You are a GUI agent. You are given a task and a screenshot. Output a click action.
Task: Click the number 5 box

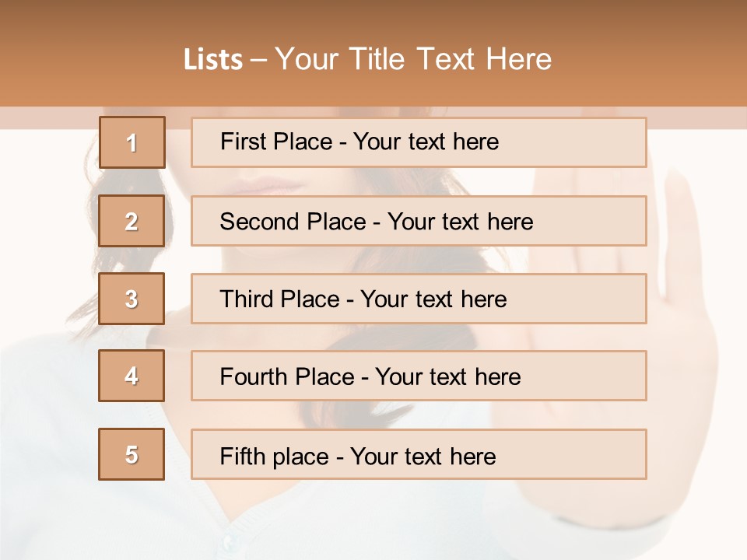pos(132,454)
